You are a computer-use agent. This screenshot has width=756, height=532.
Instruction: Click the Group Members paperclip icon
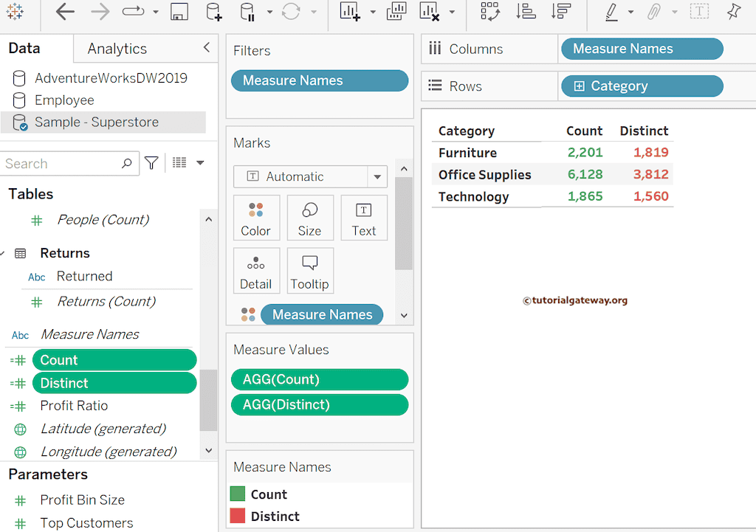[654, 12]
